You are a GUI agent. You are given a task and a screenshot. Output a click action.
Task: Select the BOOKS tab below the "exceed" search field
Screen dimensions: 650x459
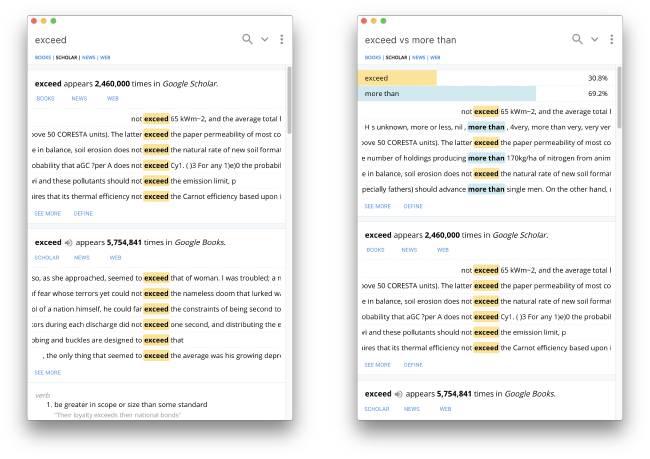coord(41,58)
